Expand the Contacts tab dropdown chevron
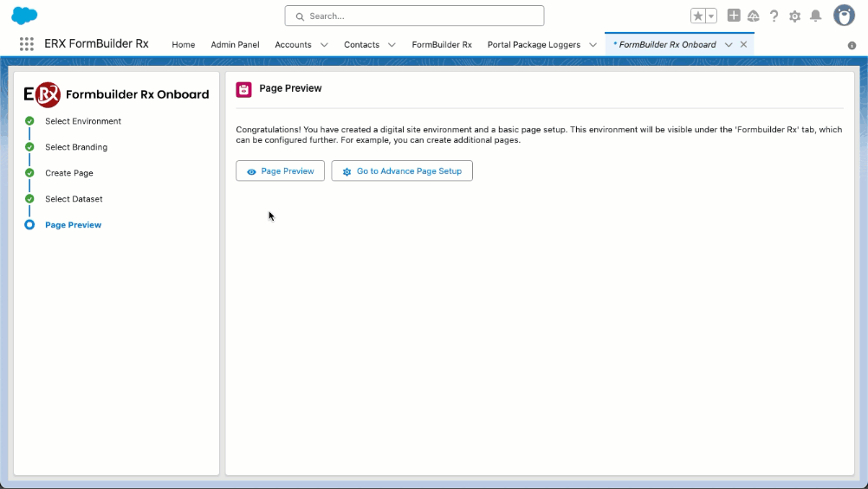The height and width of the screenshot is (489, 868). 392,44
